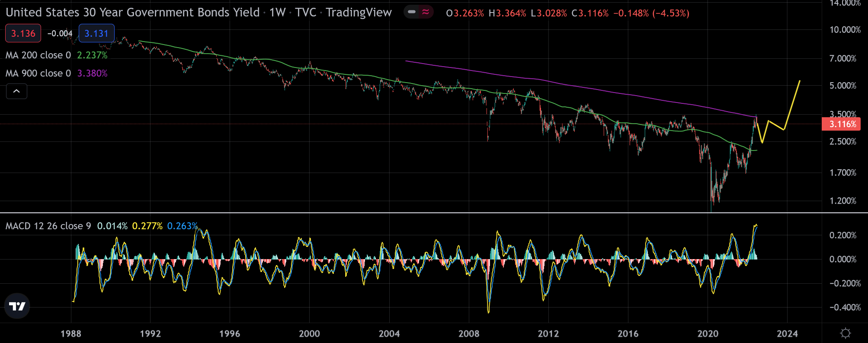Click the 5.000% label on the price scale

(x=842, y=86)
